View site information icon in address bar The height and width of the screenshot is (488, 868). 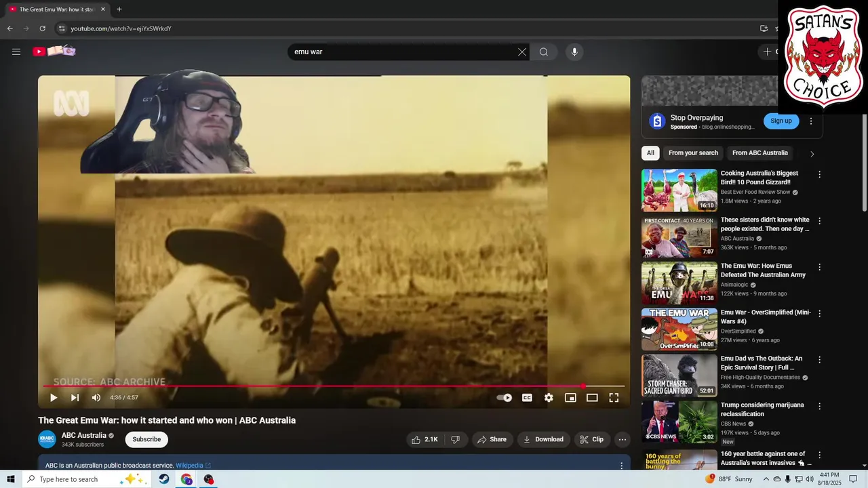click(62, 28)
